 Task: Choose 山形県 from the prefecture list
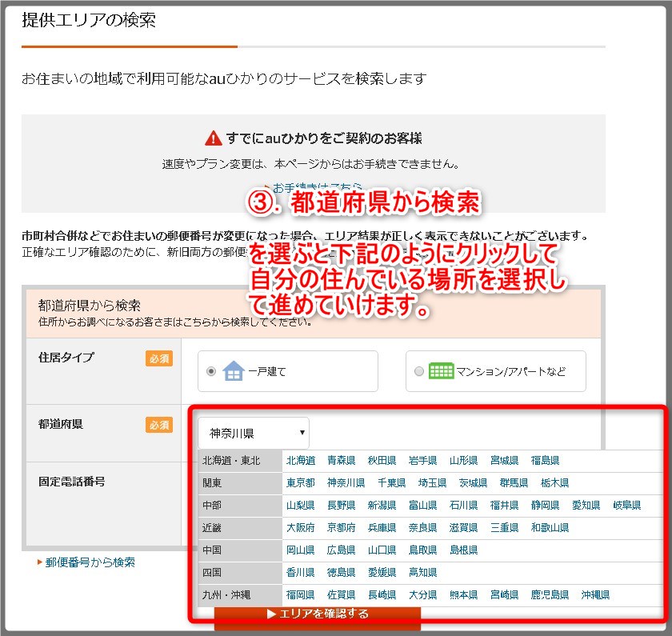click(x=463, y=460)
